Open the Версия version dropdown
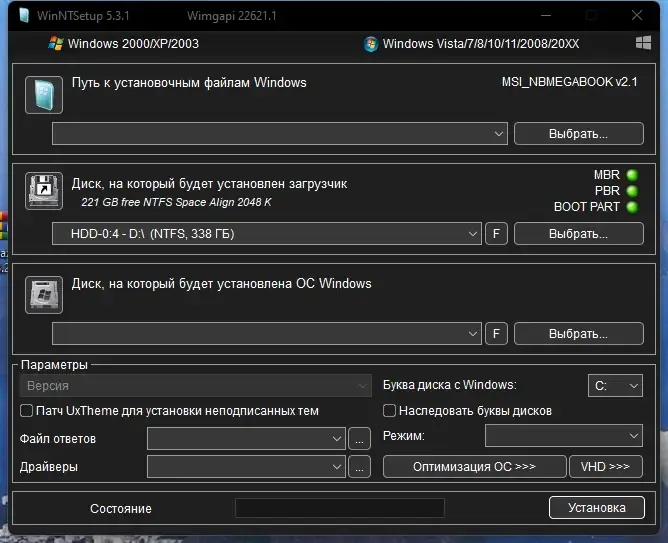The width and height of the screenshot is (668, 543). [x=196, y=385]
